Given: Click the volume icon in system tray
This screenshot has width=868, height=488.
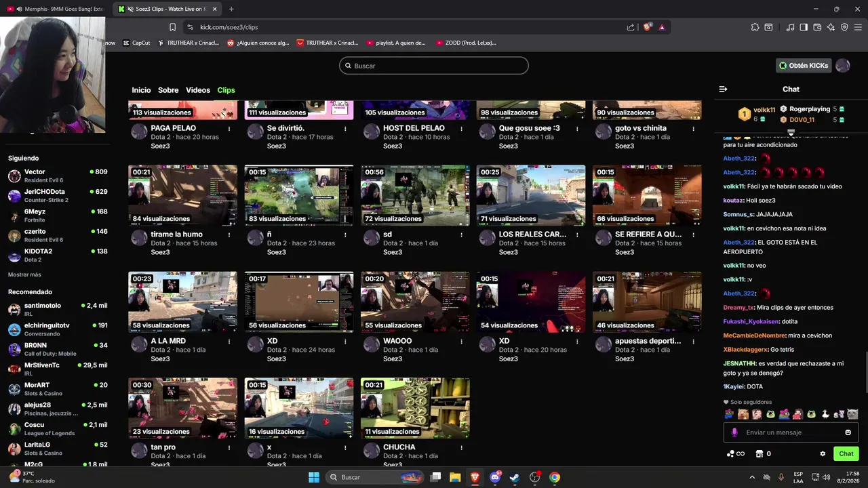Looking at the screenshot, I should coord(826,477).
